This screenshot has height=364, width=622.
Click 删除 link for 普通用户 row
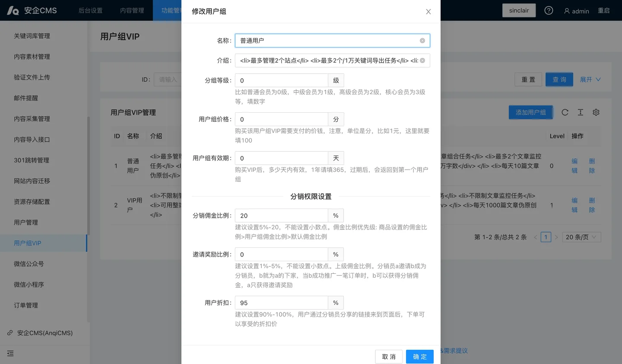[592, 166]
